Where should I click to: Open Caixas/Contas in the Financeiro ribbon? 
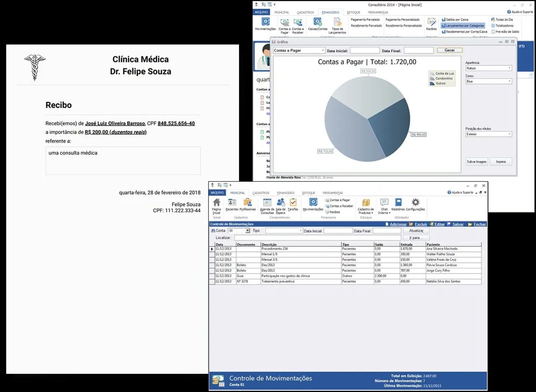(x=318, y=24)
